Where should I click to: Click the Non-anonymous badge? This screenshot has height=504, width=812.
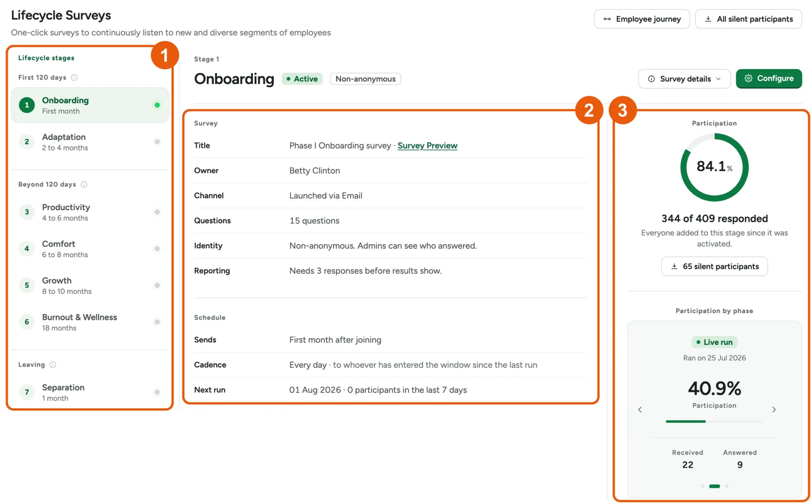[365, 79]
